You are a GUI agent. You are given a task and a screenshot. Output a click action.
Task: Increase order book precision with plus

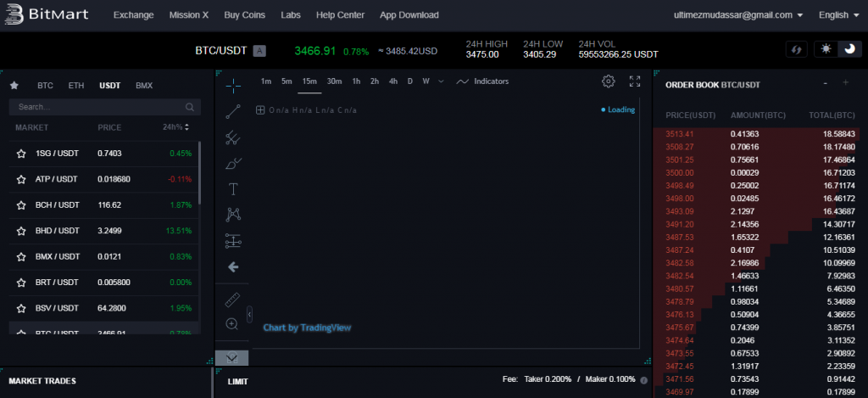(845, 83)
